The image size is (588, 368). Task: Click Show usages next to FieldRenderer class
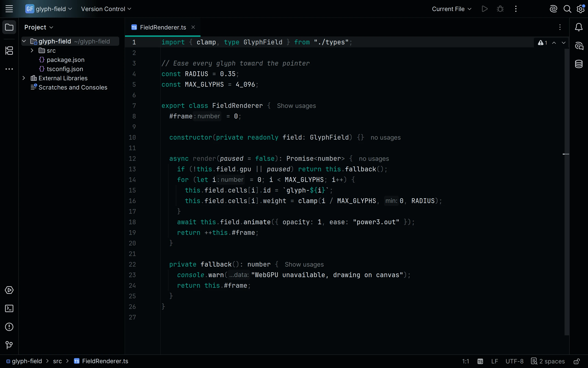pyautogui.click(x=297, y=106)
